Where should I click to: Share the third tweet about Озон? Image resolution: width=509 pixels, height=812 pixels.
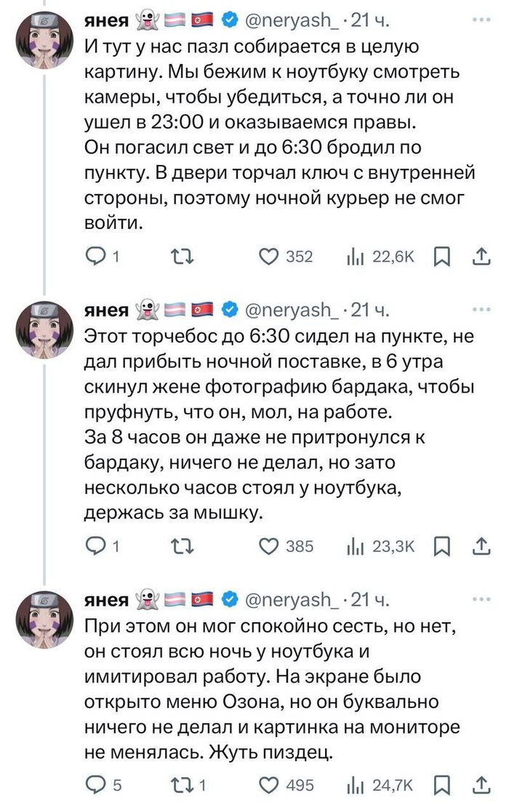pos(481,784)
